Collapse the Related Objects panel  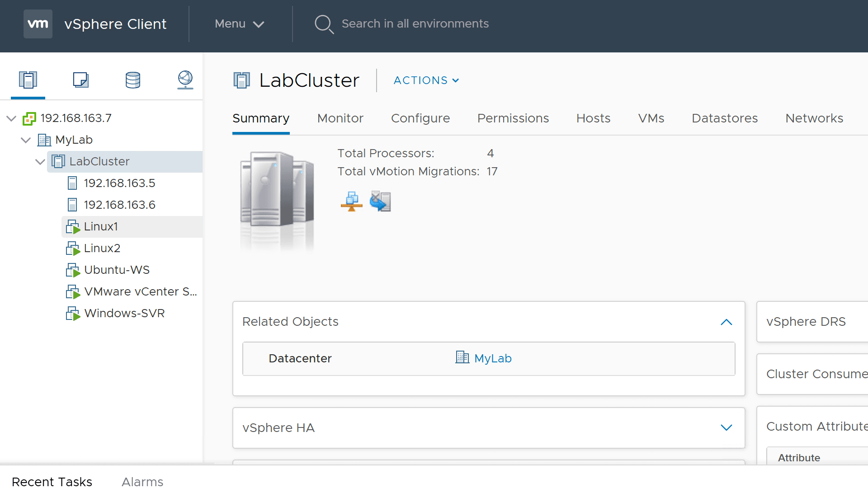726,322
